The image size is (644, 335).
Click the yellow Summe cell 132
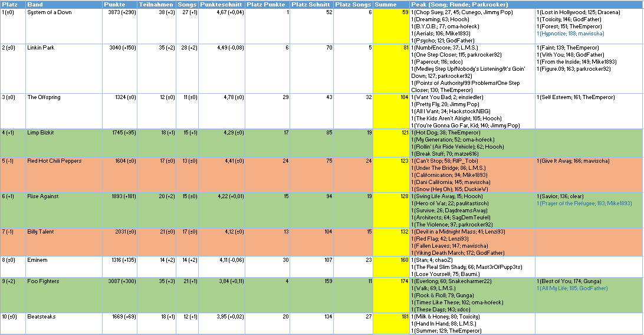392,242
